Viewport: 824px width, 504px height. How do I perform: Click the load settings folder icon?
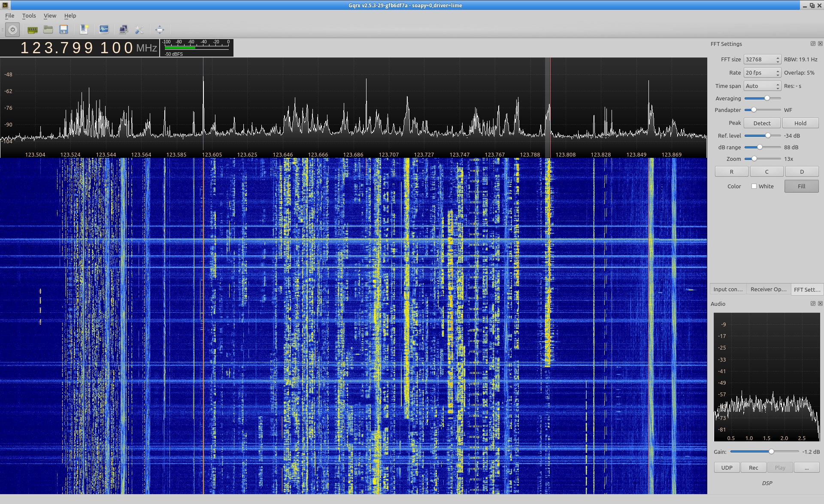[x=48, y=30]
